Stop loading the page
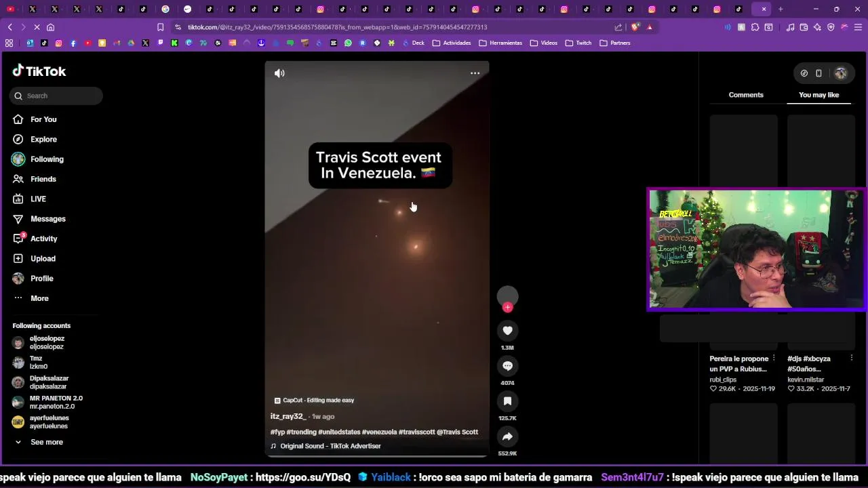Image resolution: width=868 pixels, height=488 pixels. click(37, 27)
